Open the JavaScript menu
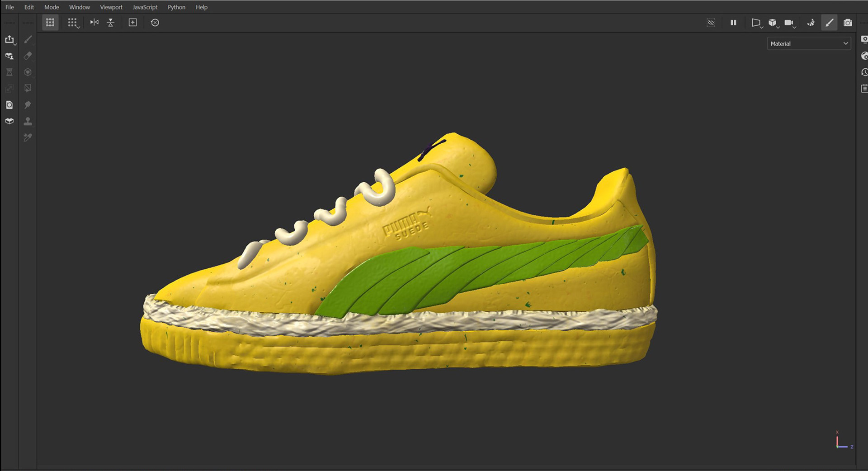This screenshot has width=868, height=471. coord(145,7)
